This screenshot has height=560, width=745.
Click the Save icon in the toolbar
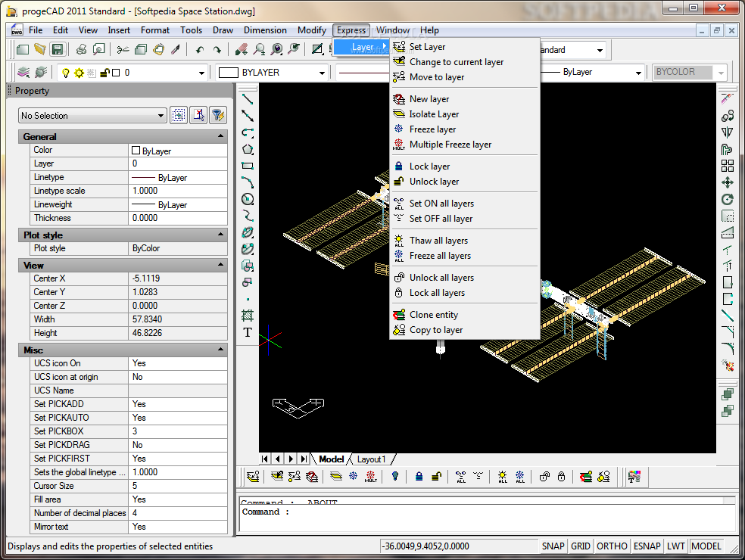click(58, 49)
